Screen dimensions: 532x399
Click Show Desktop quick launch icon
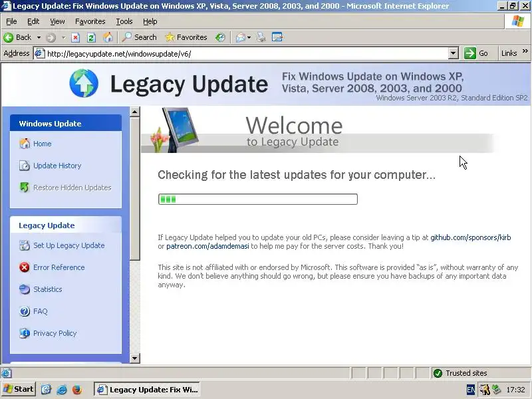click(x=46, y=389)
